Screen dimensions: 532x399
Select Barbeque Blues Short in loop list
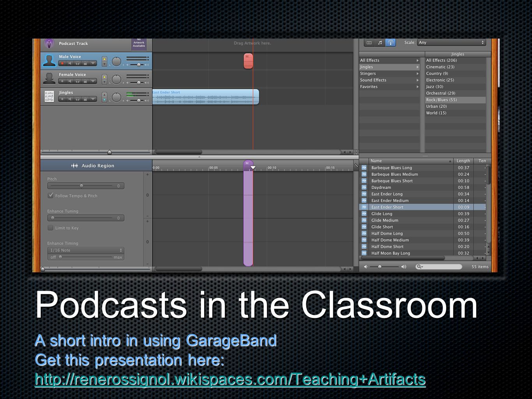coord(422,181)
